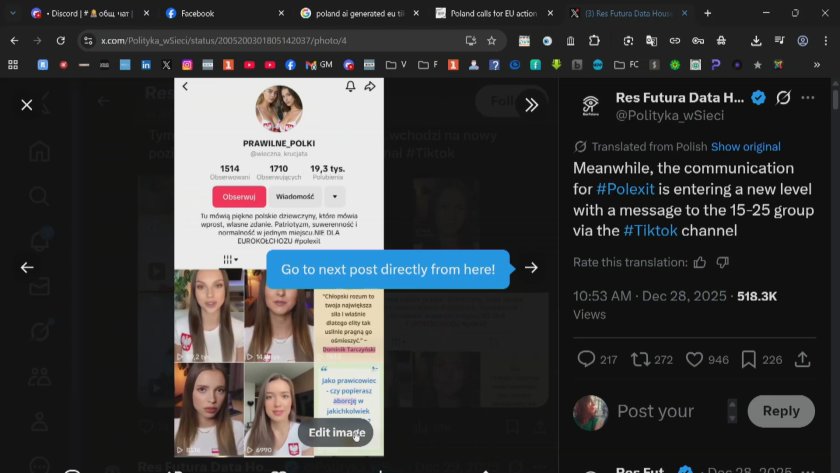
Task: Bookmark this post
Action: [746, 360]
